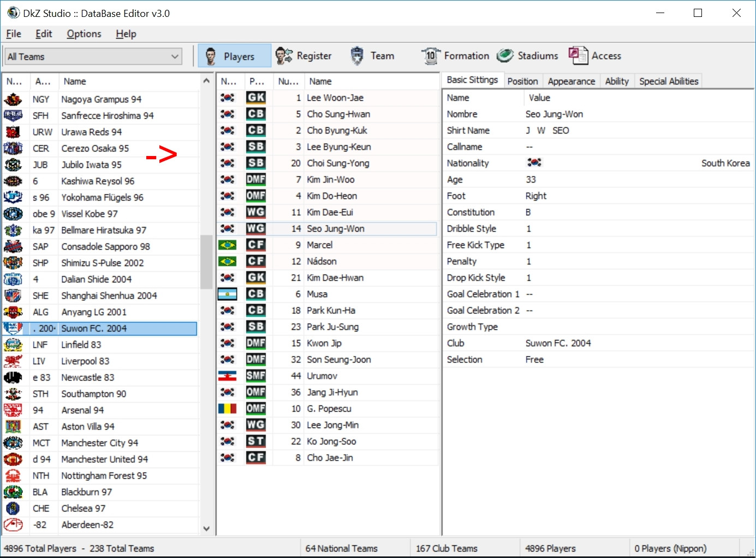Viewport: 756px width, 558px height.
Task: Switch to the Ability tab
Action: click(x=617, y=81)
